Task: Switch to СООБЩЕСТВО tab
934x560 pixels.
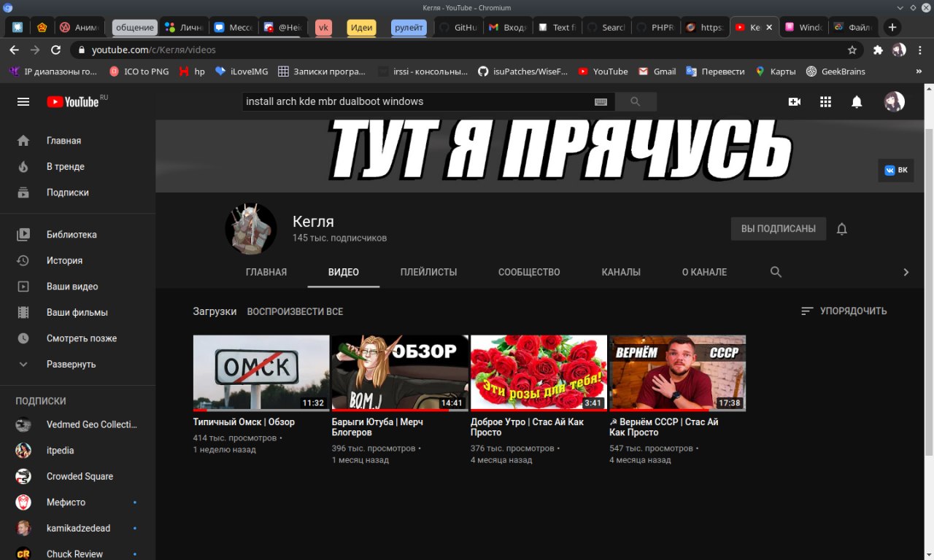Action: pos(529,272)
